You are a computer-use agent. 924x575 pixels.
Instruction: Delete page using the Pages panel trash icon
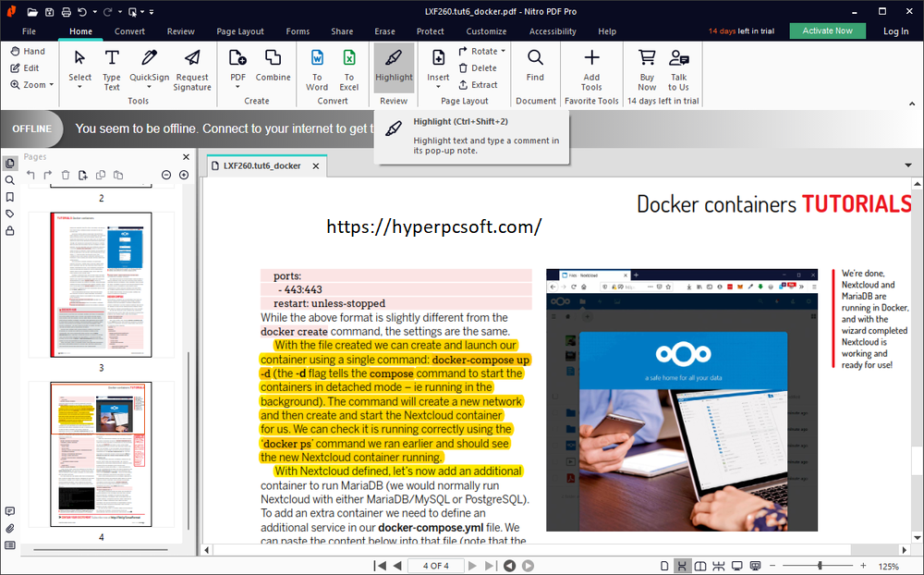click(x=66, y=175)
